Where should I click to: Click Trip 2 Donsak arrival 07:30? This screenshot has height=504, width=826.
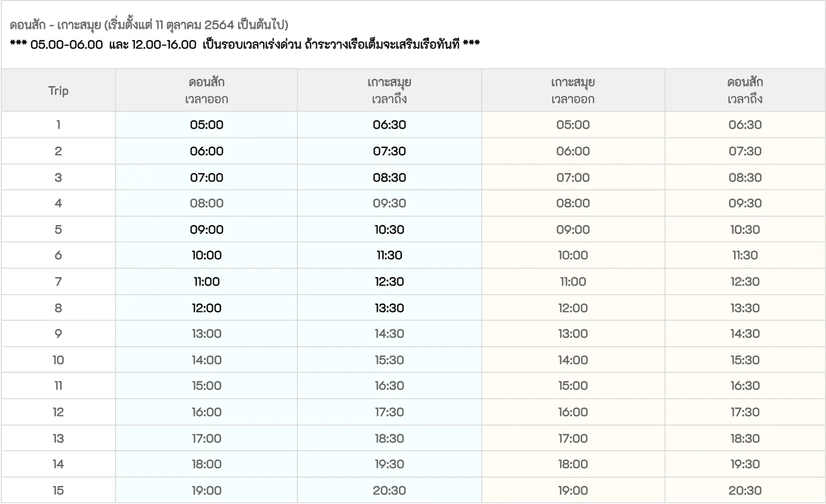pyautogui.click(x=745, y=151)
